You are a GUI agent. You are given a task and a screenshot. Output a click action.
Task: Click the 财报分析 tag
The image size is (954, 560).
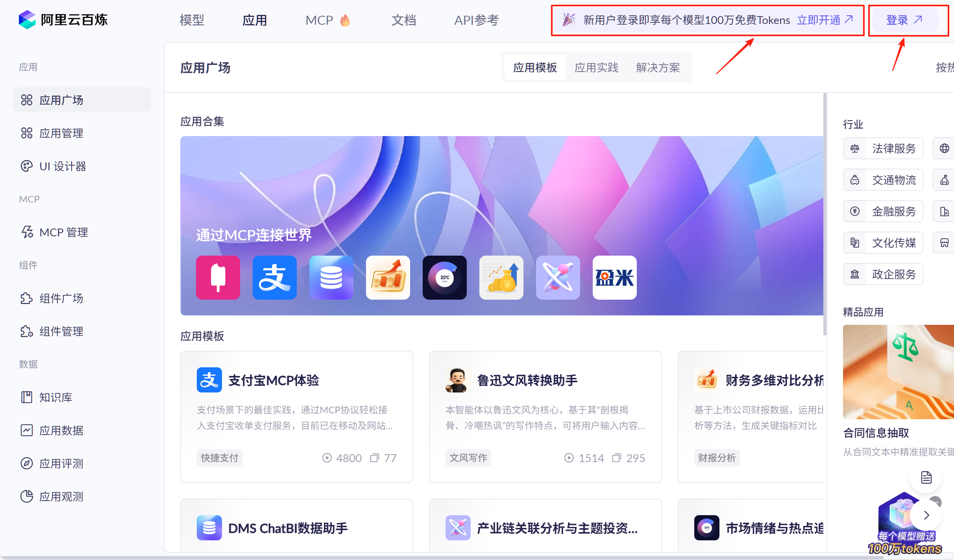[717, 458]
